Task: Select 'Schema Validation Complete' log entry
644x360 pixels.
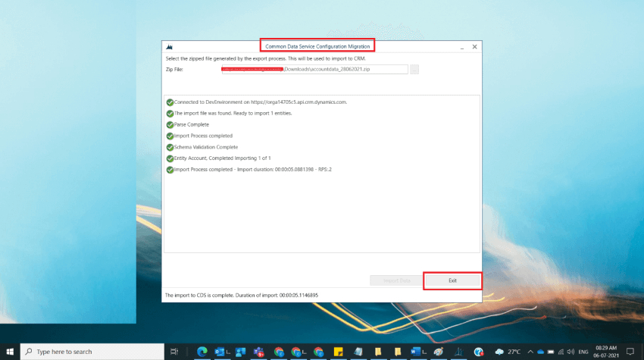Action: click(x=206, y=147)
